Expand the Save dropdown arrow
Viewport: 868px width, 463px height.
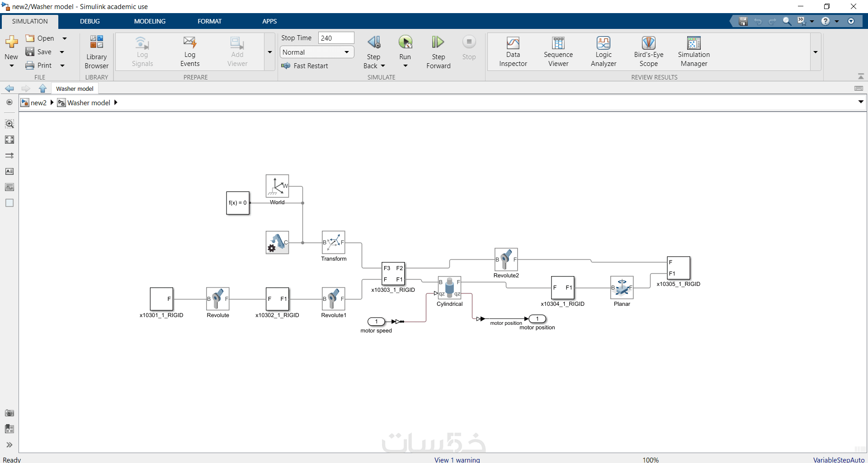[62, 52]
